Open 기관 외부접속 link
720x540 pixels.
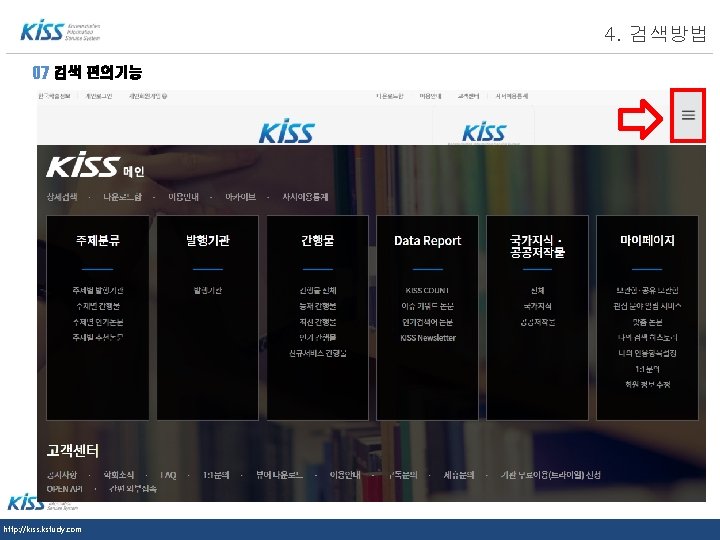point(133,489)
